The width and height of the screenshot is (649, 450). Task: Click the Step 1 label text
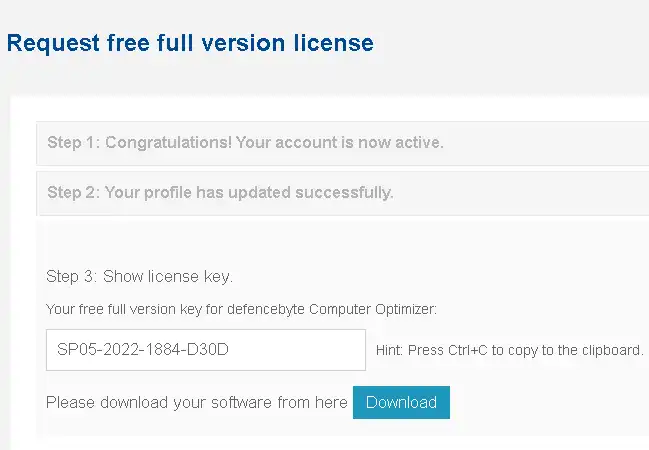click(x=71, y=143)
